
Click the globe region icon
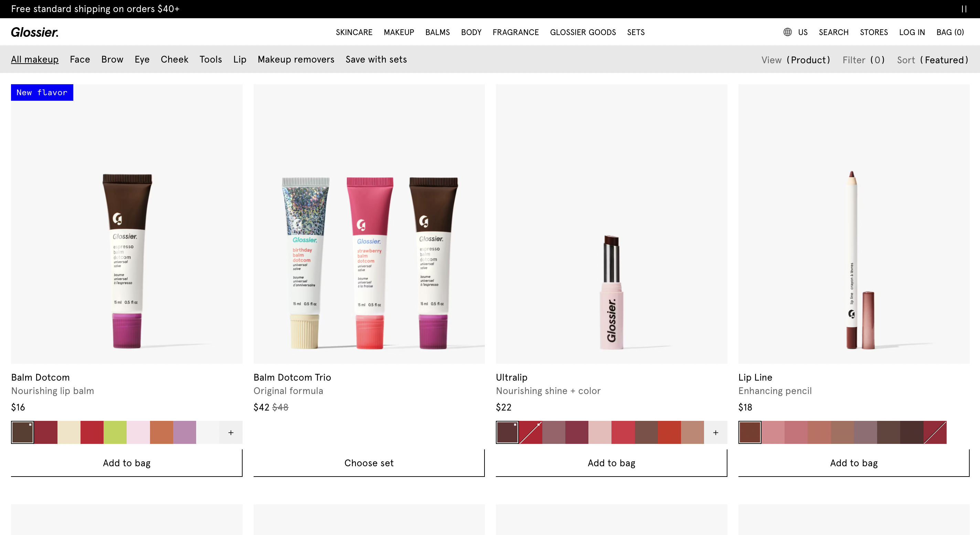[x=787, y=32]
